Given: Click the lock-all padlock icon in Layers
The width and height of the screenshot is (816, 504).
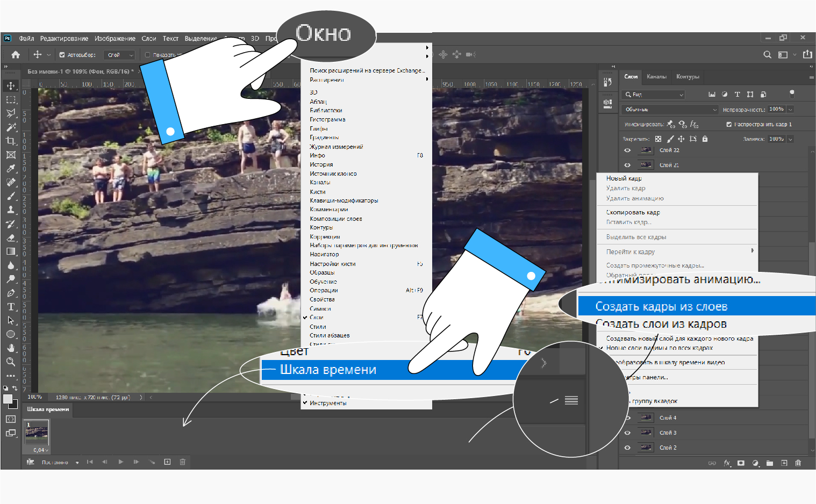Looking at the screenshot, I should click(705, 139).
